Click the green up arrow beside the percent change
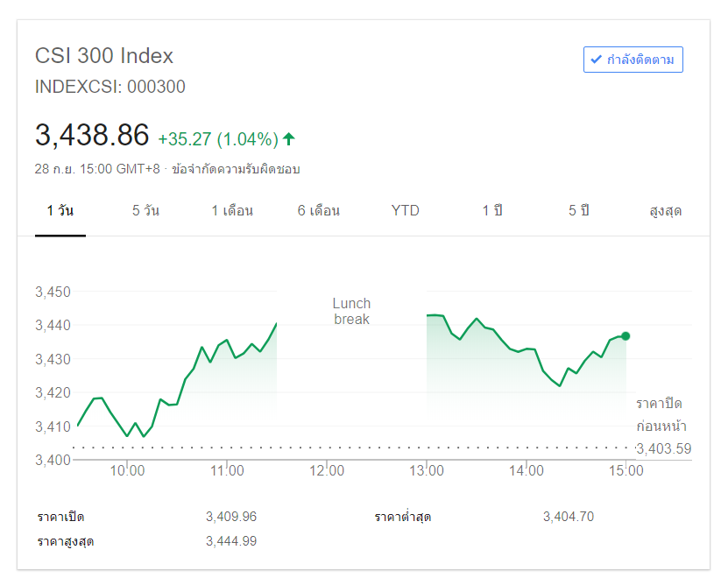Image resolution: width=728 pixels, height=585 pixels. (x=289, y=138)
